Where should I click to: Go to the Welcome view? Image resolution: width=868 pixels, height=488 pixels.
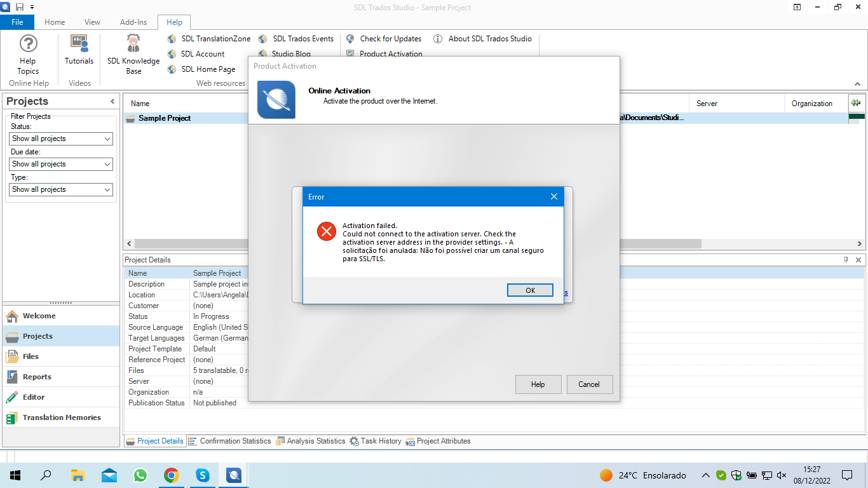pyautogui.click(x=38, y=315)
